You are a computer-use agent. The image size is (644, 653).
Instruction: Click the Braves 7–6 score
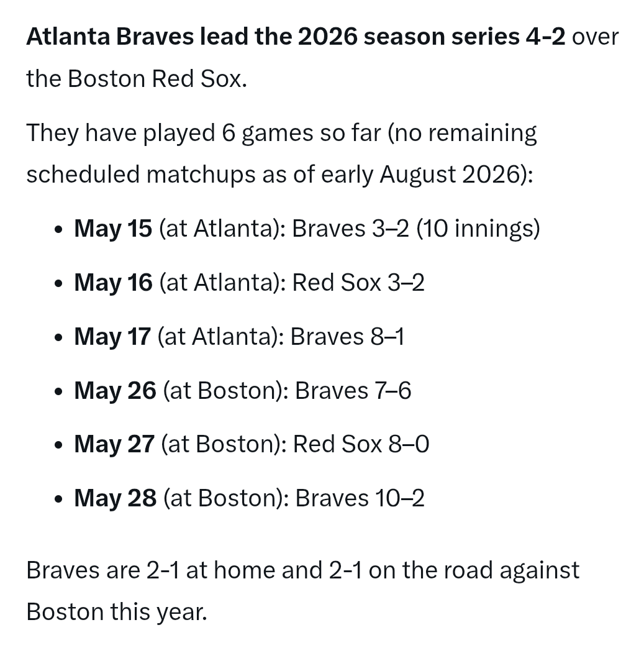point(353,390)
